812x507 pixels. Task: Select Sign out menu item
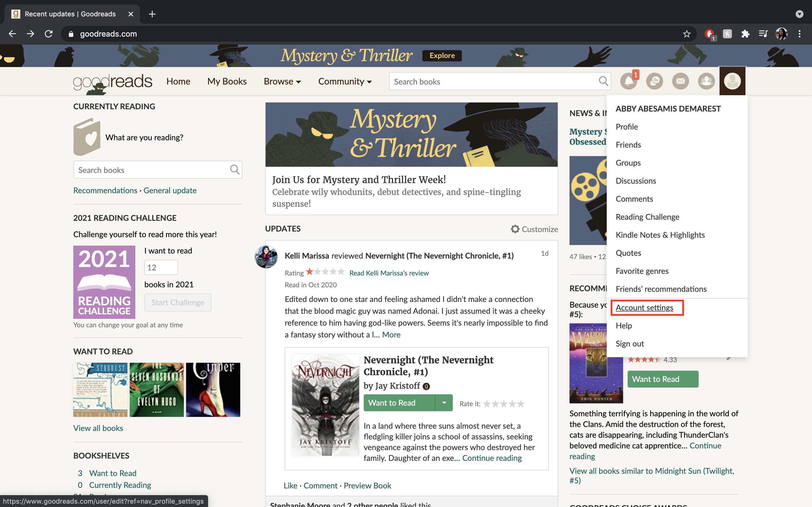tap(630, 343)
